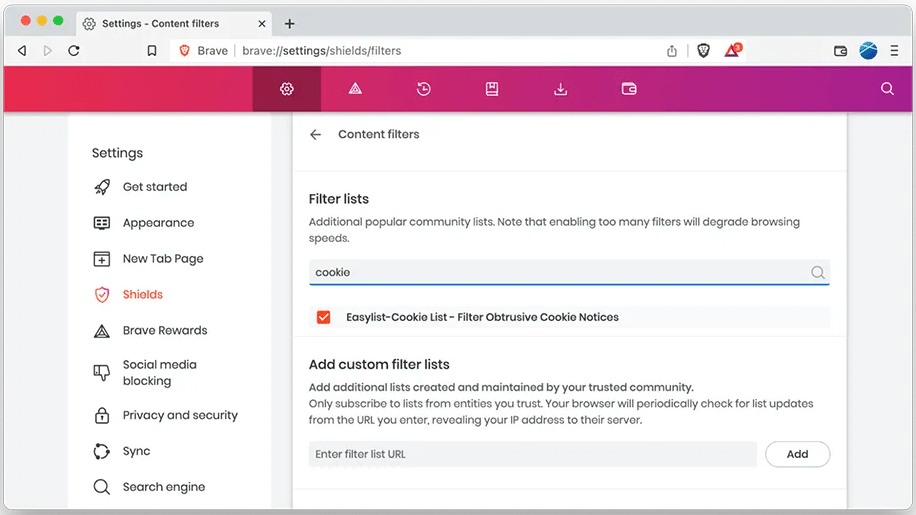Open the Brave hamburger main menu
This screenshot has width=916, height=515.
click(893, 51)
